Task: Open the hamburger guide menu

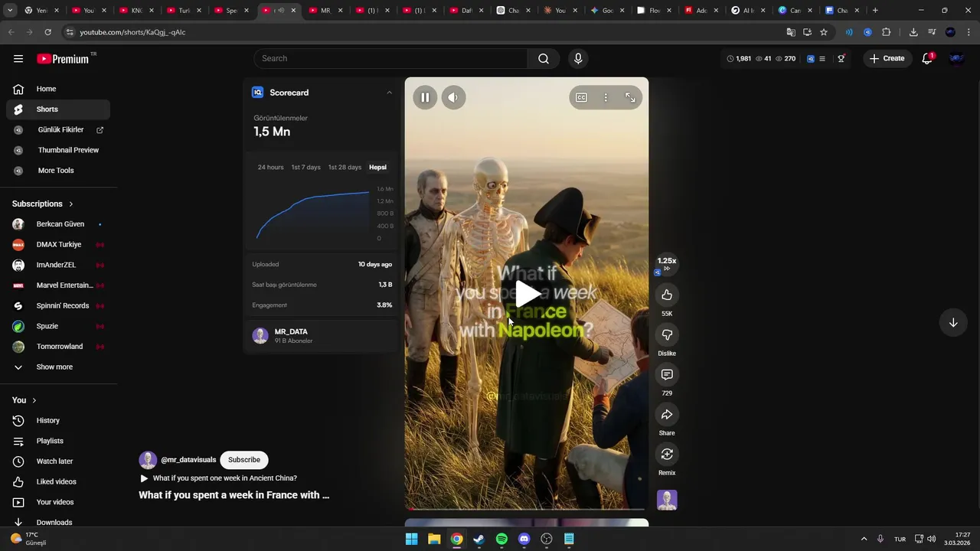Action: click(18, 58)
